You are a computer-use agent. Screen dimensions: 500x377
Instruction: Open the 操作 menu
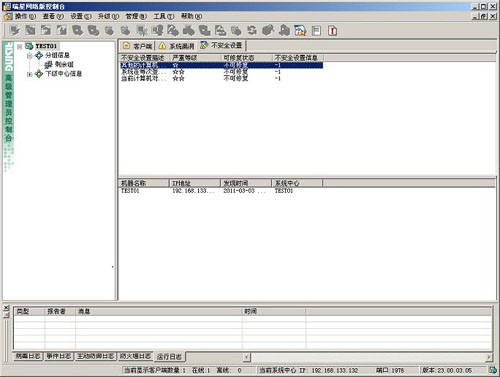[x=25, y=16]
